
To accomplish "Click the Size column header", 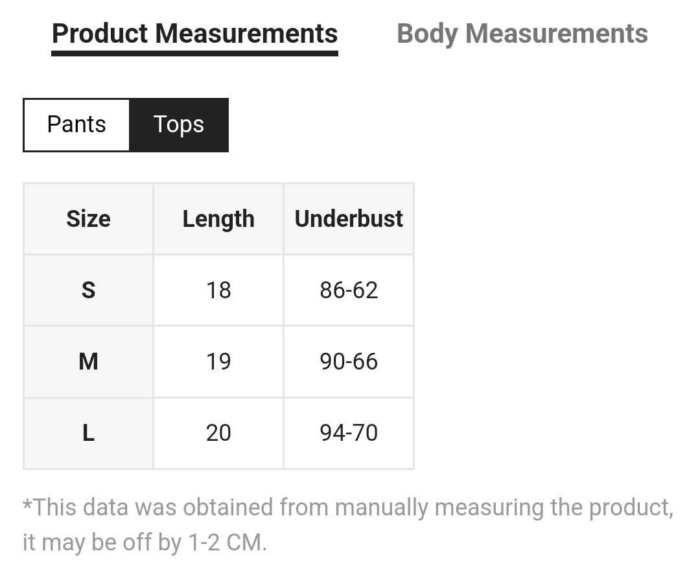I will (x=88, y=219).
